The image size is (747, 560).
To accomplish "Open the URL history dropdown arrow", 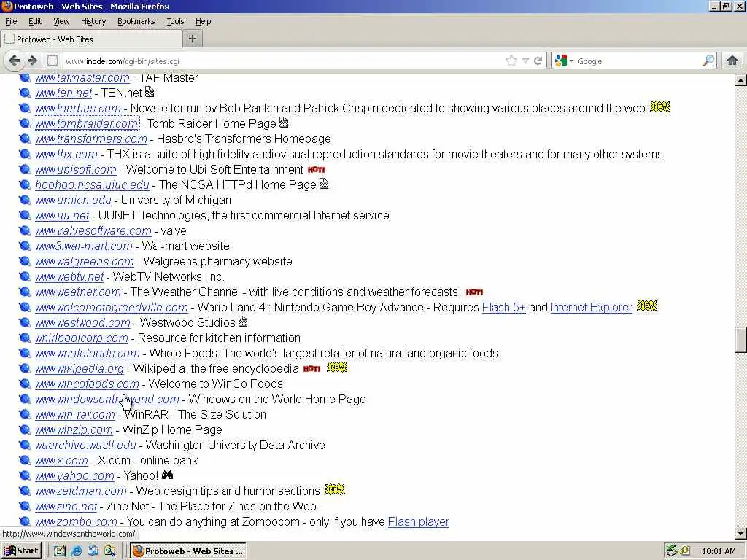I will pyautogui.click(x=525, y=61).
